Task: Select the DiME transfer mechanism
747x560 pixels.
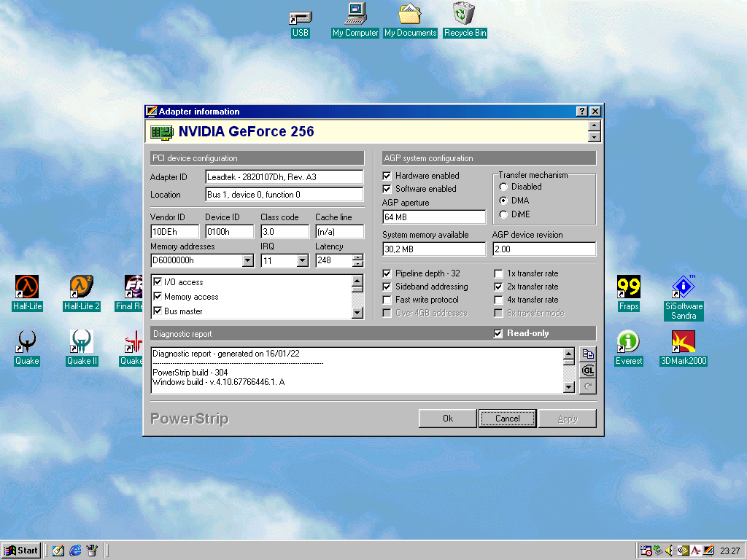Action: 503,214
